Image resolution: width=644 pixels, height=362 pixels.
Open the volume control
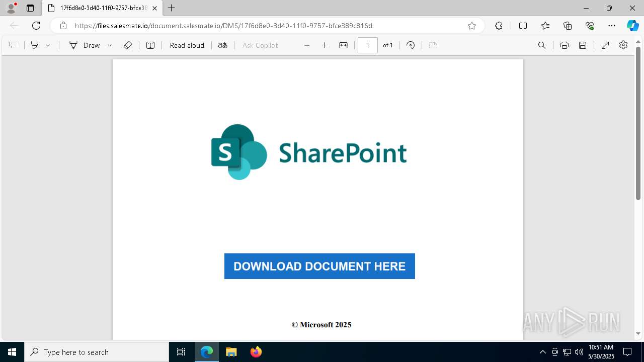(x=579, y=352)
